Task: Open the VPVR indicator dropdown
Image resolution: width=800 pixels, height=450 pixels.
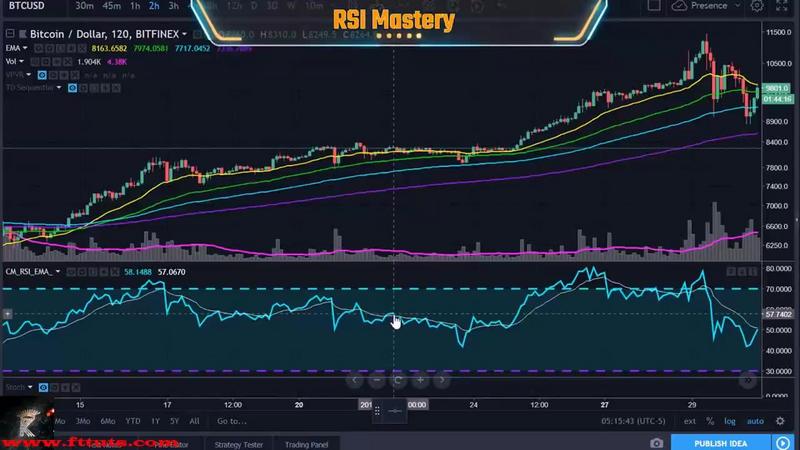Action: tap(29, 75)
